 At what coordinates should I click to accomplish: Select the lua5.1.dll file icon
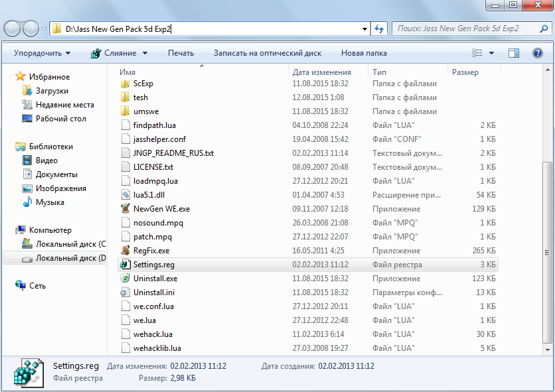coord(125,194)
